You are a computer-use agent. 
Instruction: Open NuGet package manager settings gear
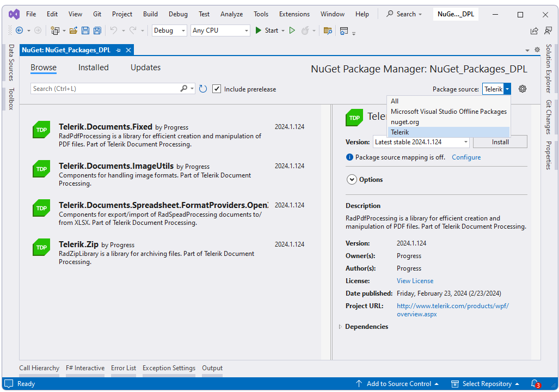522,88
